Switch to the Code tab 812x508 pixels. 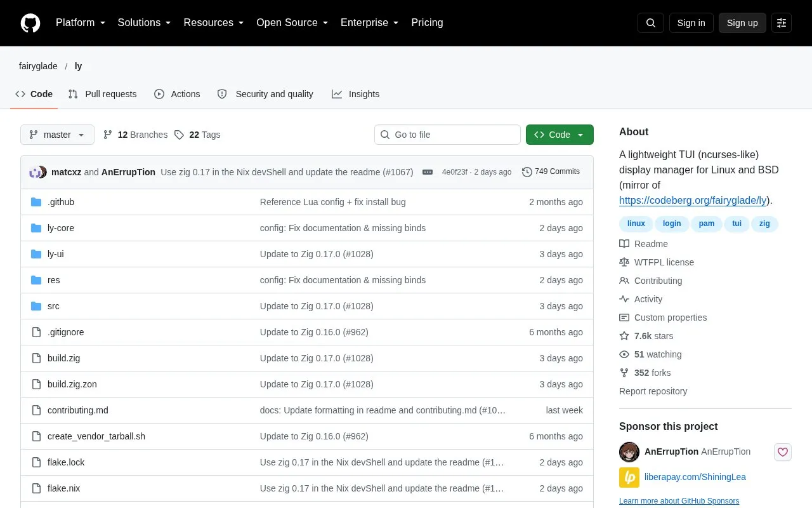[34, 94]
